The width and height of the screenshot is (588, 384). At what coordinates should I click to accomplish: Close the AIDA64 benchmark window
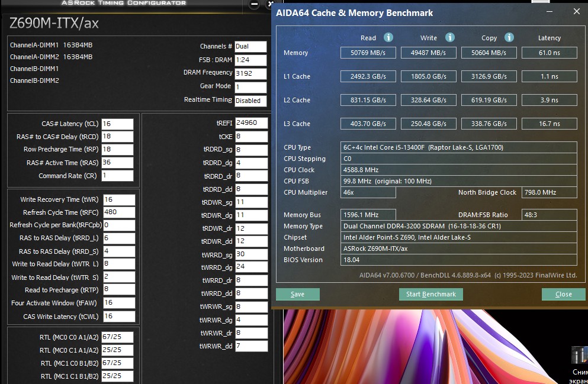(576, 12)
